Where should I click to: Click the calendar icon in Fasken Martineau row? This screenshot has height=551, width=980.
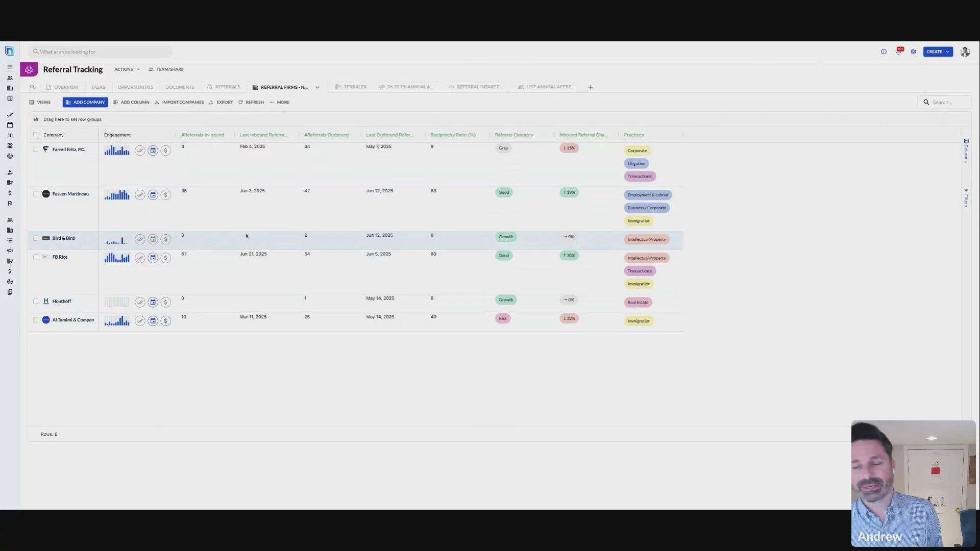153,195
